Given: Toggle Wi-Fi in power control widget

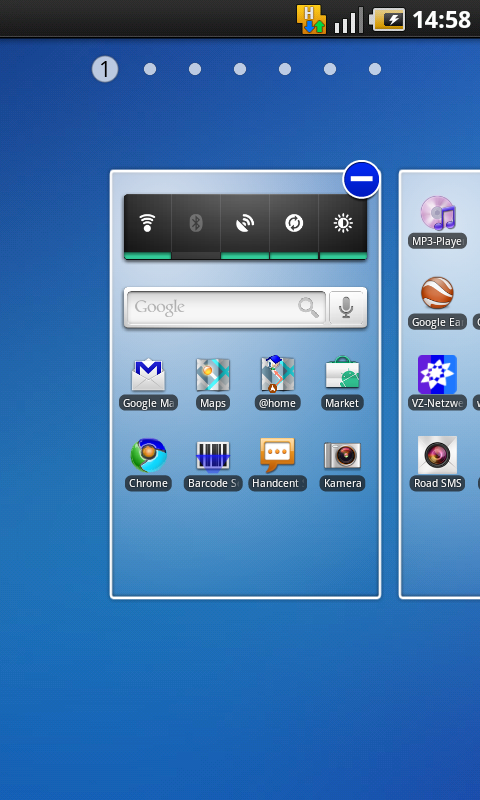Looking at the screenshot, I should (x=147, y=227).
